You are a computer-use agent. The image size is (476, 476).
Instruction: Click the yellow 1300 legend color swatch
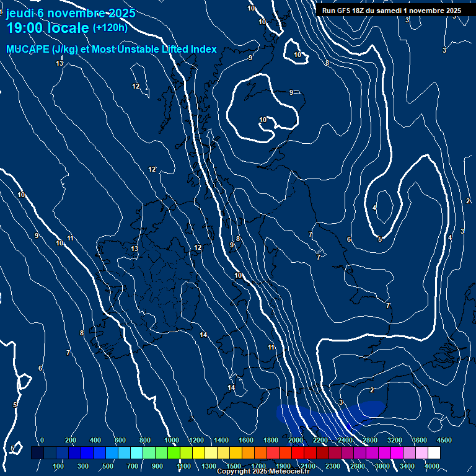tap(211, 453)
